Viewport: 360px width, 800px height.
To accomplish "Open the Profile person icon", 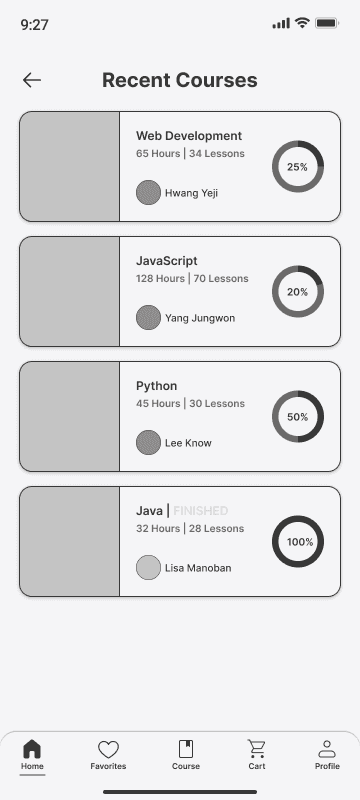I will pyautogui.click(x=327, y=749).
